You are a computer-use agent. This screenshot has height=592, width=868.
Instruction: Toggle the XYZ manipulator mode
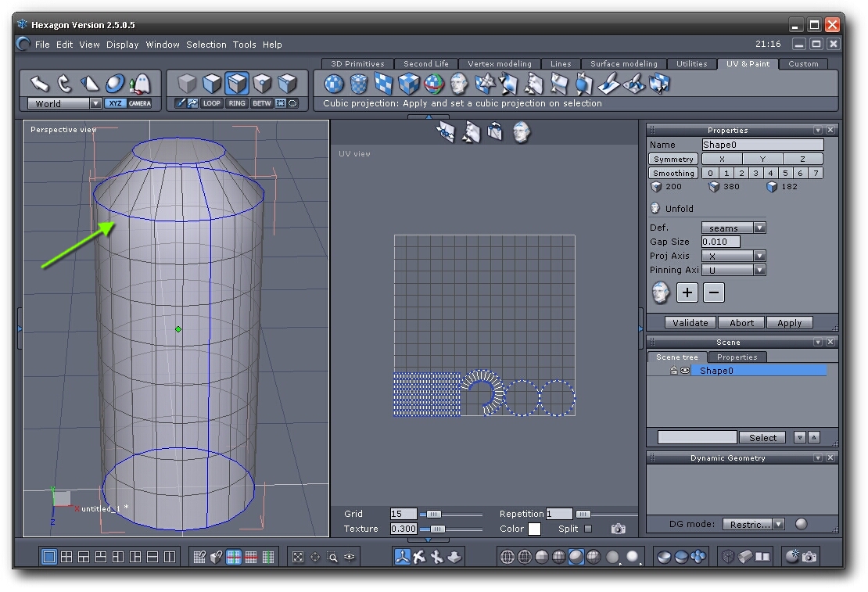(115, 103)
